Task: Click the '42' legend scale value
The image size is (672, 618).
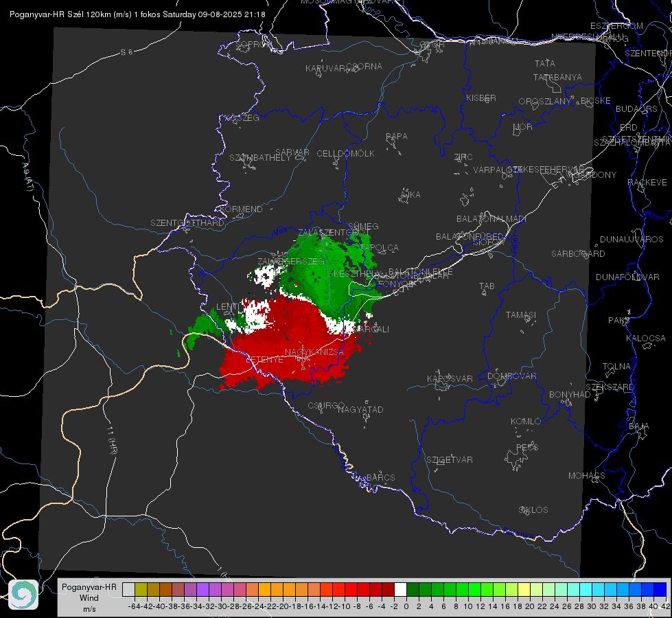Action: pos(665,606)
